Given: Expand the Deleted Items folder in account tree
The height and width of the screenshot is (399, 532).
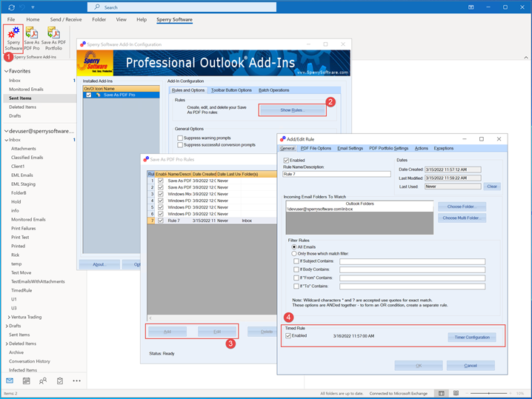Looking at the screenshot, I should [x=7, y=343].
